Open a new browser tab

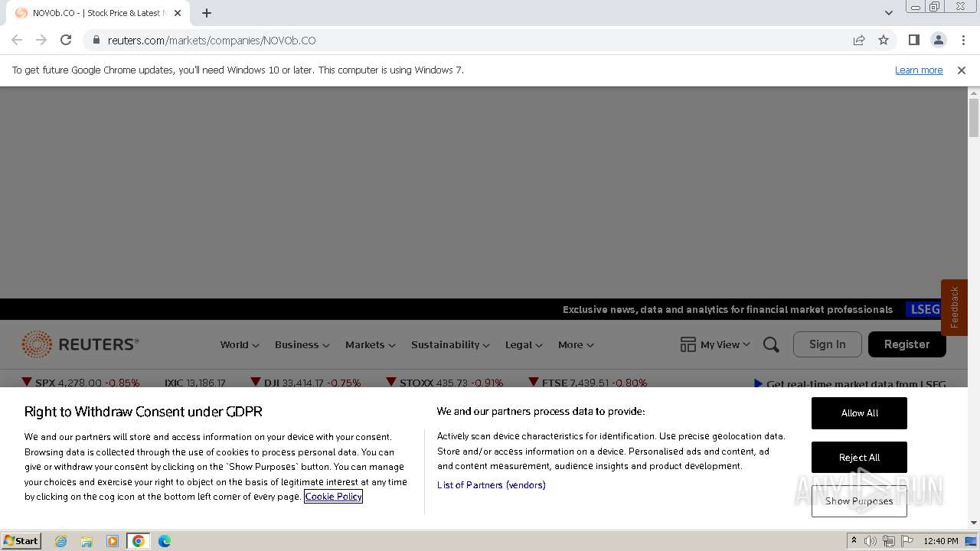coord(207,13)
